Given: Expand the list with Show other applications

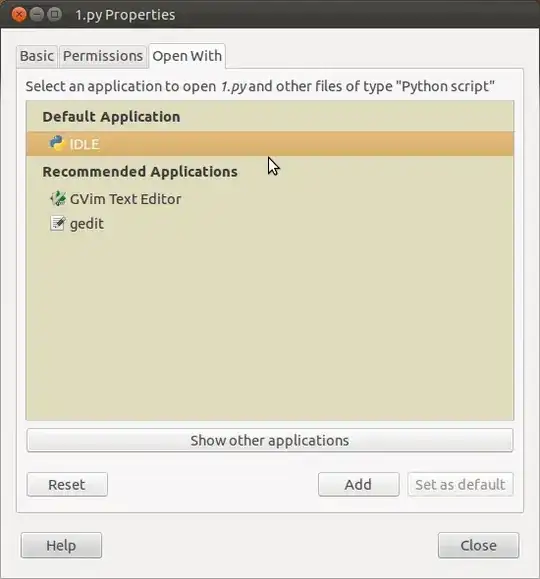Looking at the screenshot, I should (x=270, y=440).
